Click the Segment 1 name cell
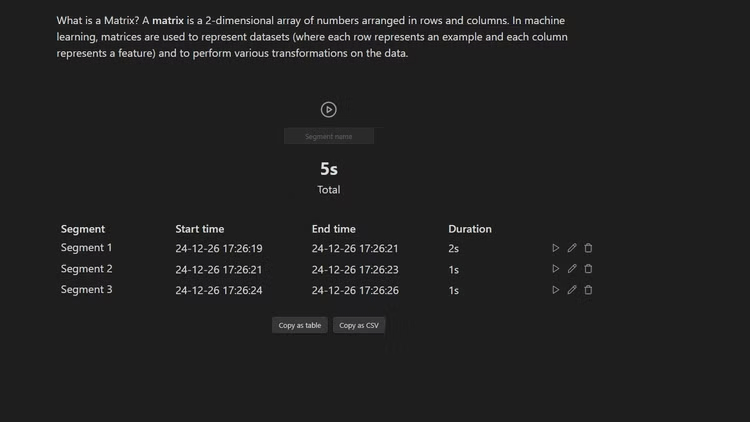Screen dimensions: 750x422 87,248
